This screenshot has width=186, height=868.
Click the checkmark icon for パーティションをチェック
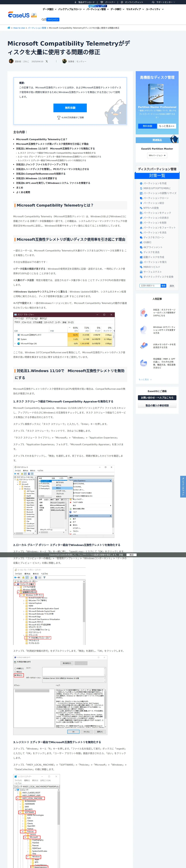click(141, 213)
